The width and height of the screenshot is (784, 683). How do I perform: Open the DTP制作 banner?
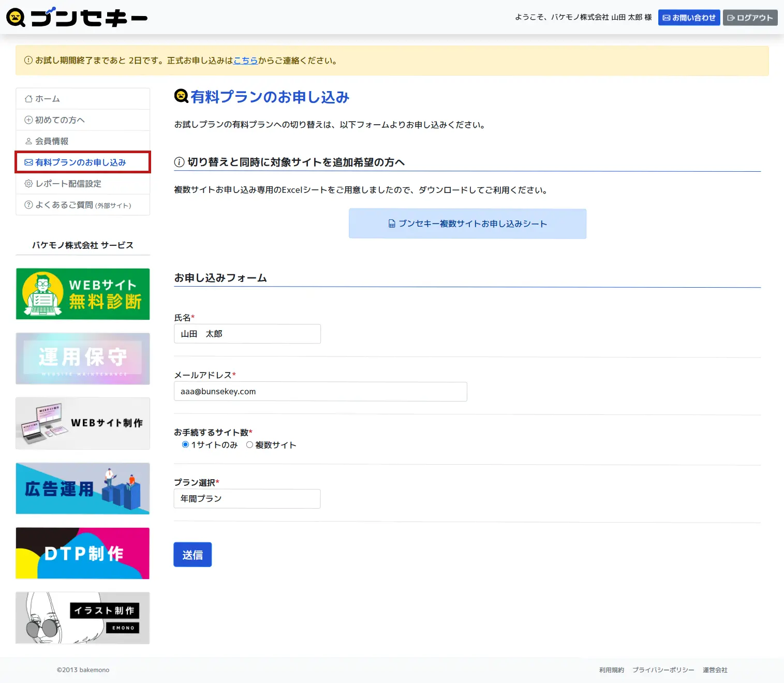[83, 553]
